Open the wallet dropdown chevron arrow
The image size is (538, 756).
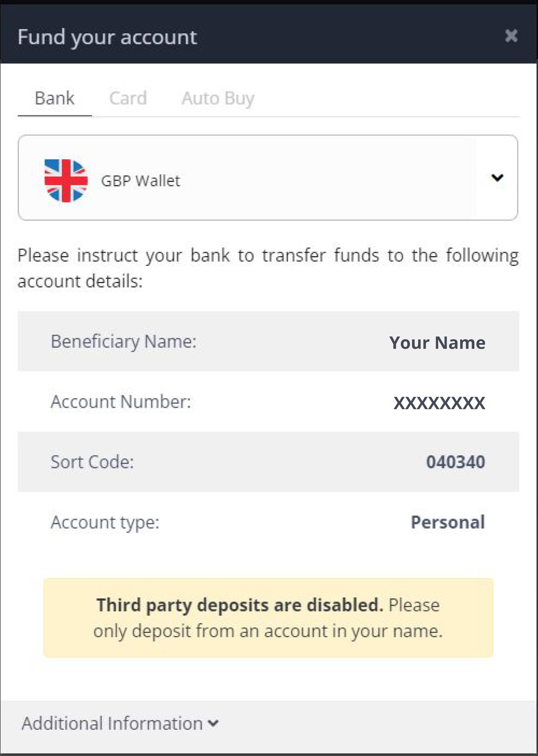[x=497, y=178]
